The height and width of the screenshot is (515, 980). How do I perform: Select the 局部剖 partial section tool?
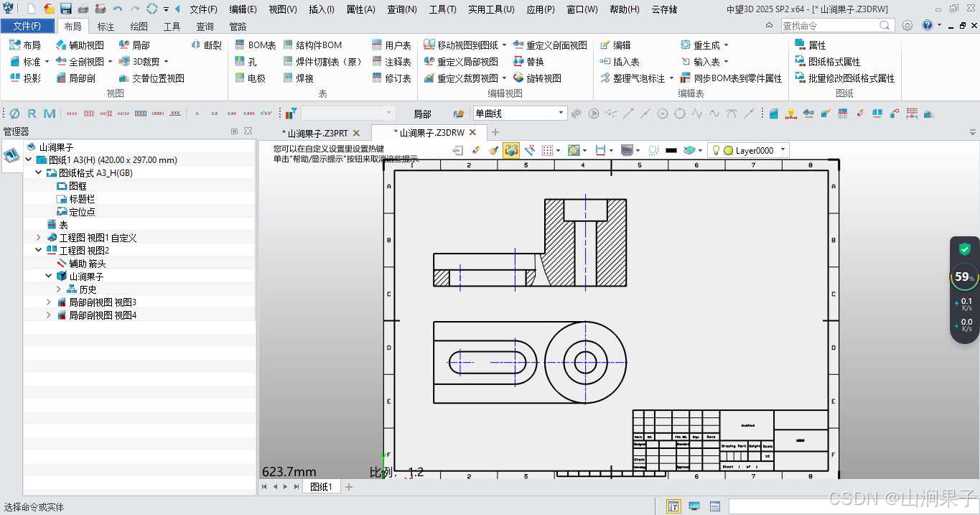76,78
